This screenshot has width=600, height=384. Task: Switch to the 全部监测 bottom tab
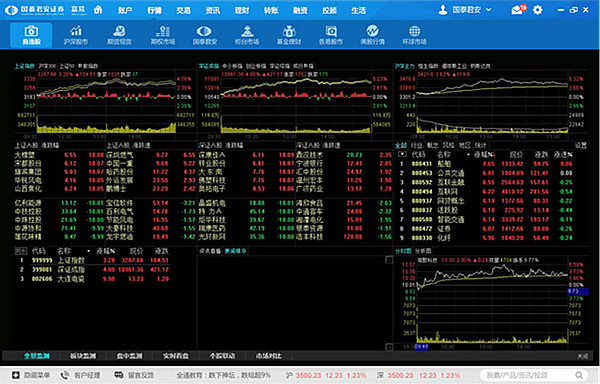point(37,356)
